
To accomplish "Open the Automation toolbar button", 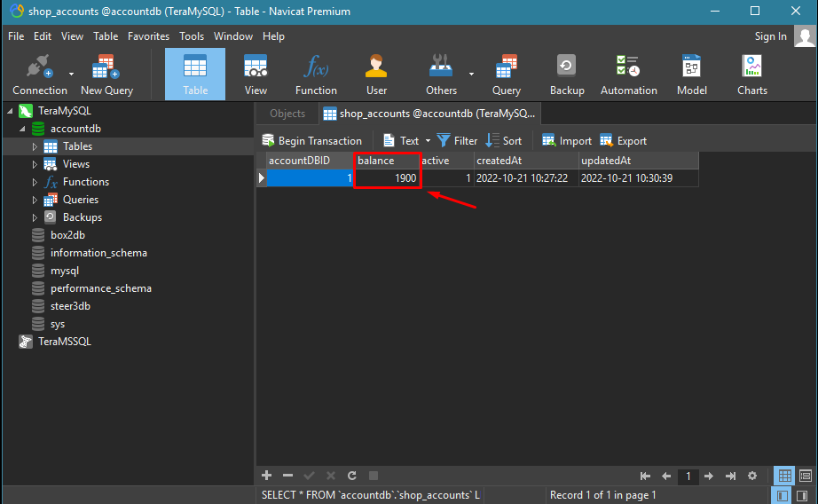I will [x=629, y=75].
